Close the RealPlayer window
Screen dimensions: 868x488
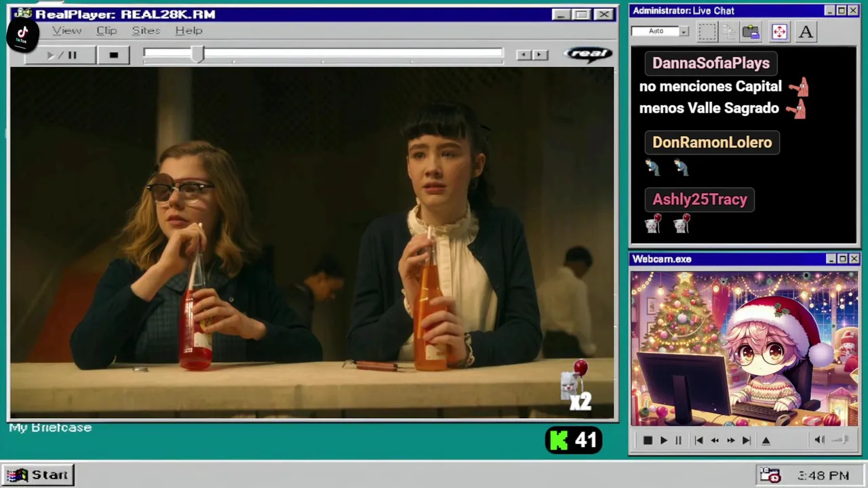click(x=603, y=14)
